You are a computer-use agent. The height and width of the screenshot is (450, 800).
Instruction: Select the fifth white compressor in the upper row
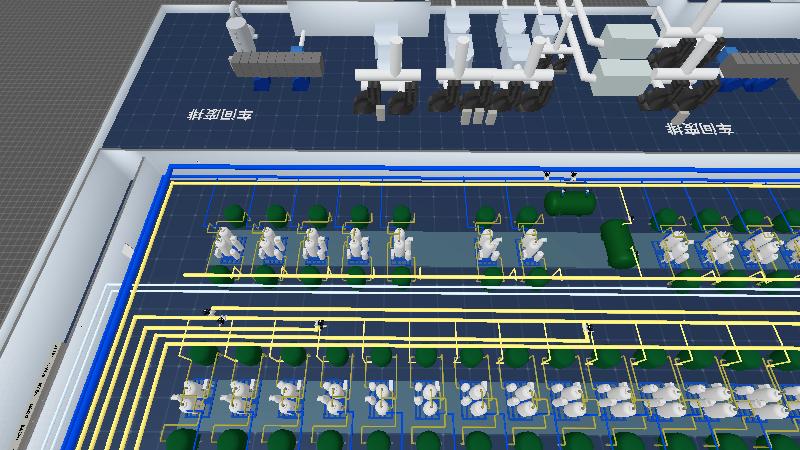401,243
